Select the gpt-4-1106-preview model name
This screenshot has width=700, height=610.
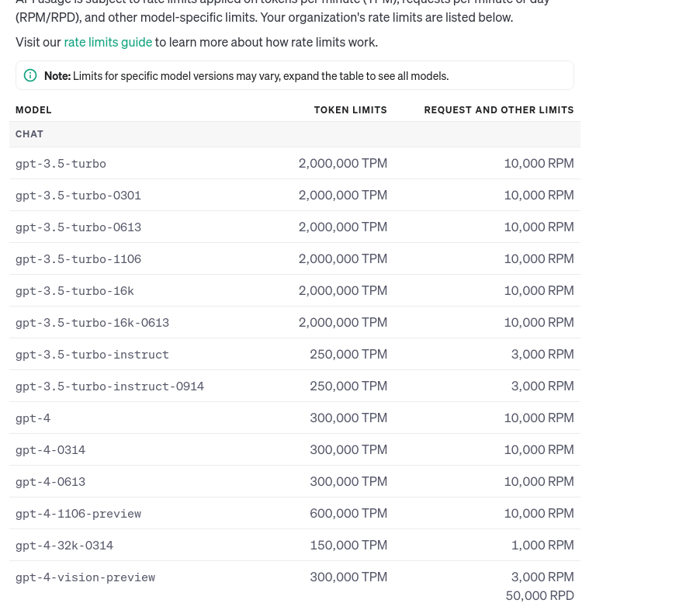(x=78, y=514)
